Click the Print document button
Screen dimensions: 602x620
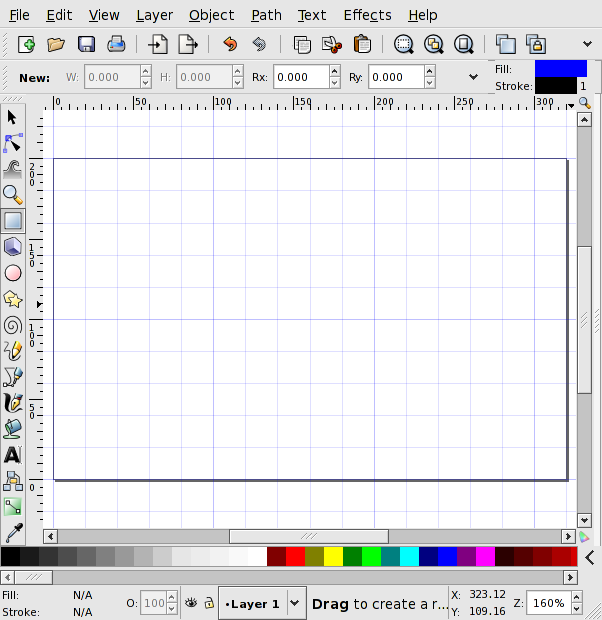(x=116, y=44)
